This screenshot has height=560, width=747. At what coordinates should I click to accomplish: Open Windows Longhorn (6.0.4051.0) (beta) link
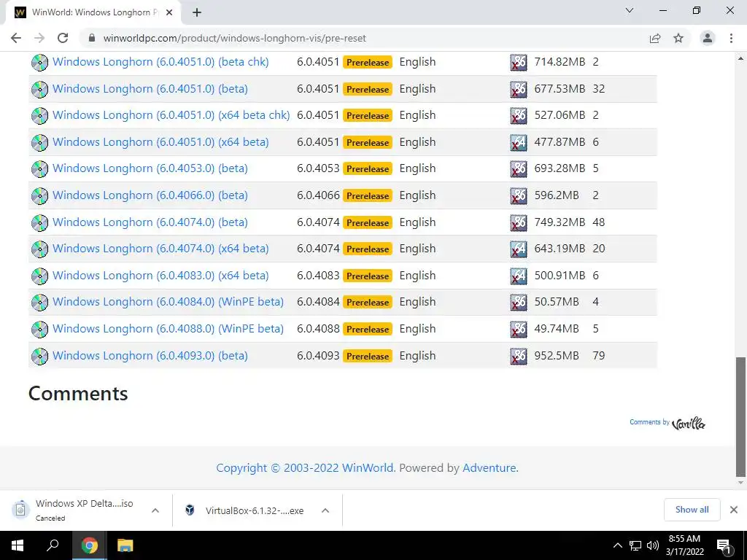coord(150,89)
